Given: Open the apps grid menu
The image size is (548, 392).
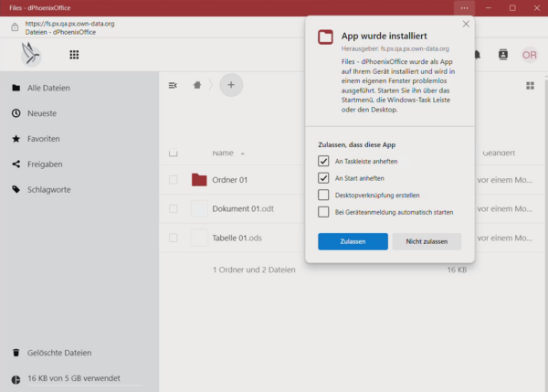Looking at the screenshot, I should pyautogui.click(x=74, y=55).
